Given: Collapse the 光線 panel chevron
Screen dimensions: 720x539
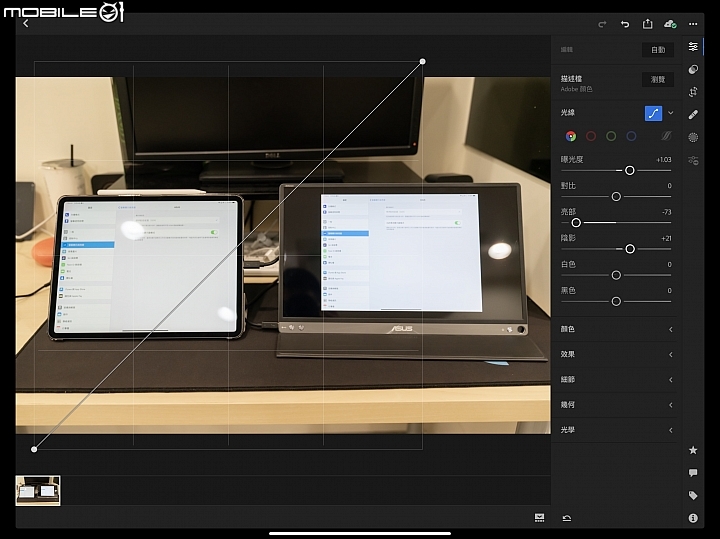Looking at the screenshot, I should 671,113.
